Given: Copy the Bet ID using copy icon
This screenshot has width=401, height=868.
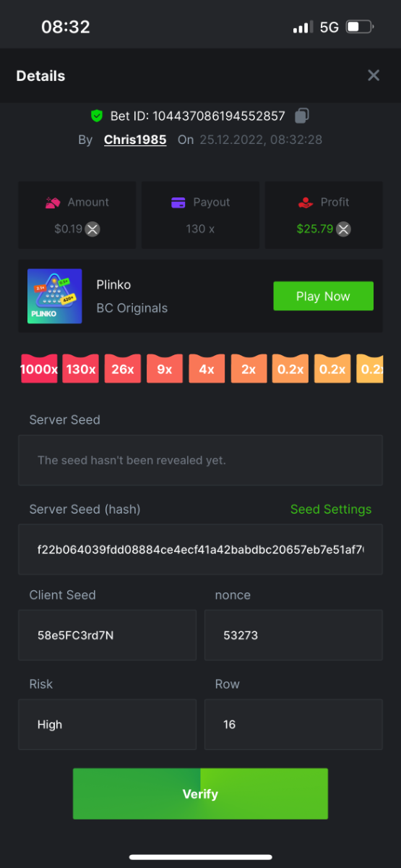Looking at the screenshot, I should [x=302, y=116].
